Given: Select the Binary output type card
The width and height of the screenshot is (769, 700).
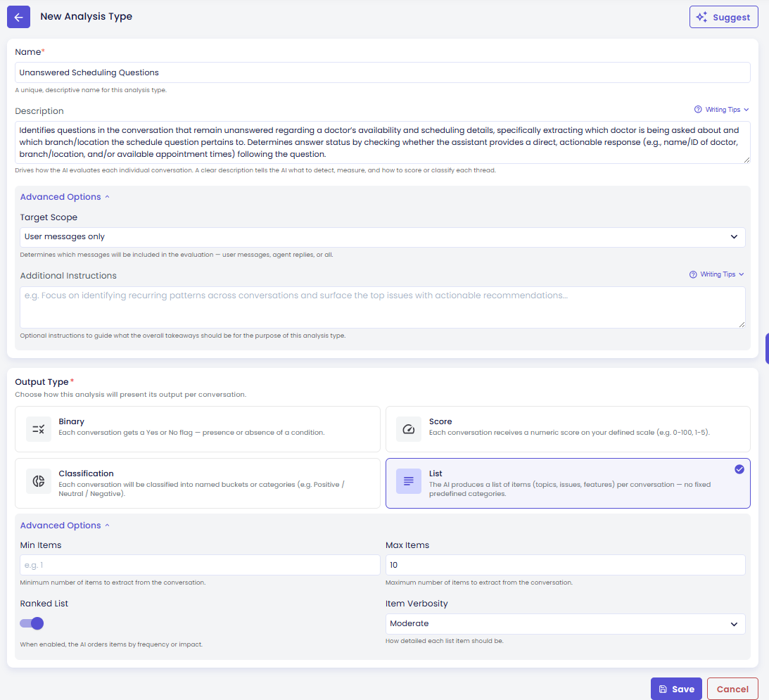Looking at the screenshot, I should 198,429.
